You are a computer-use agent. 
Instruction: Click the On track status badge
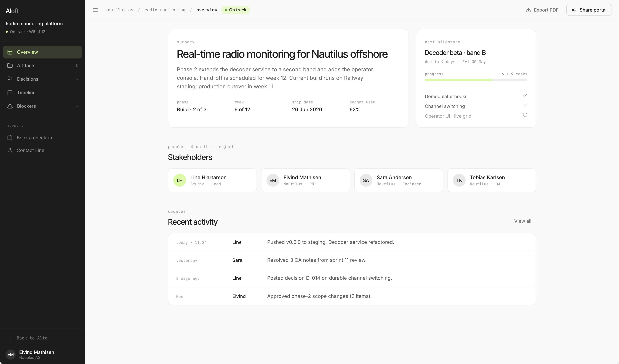click(x=235, y=10)
